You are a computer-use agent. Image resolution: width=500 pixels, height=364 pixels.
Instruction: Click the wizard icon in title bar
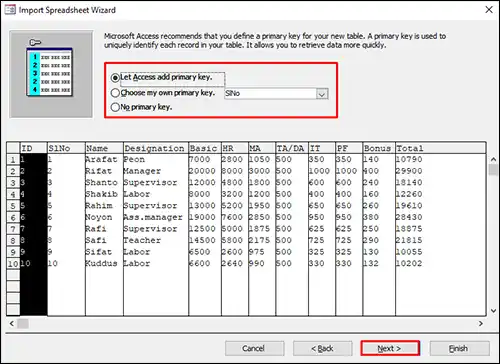tap(10, 10)
